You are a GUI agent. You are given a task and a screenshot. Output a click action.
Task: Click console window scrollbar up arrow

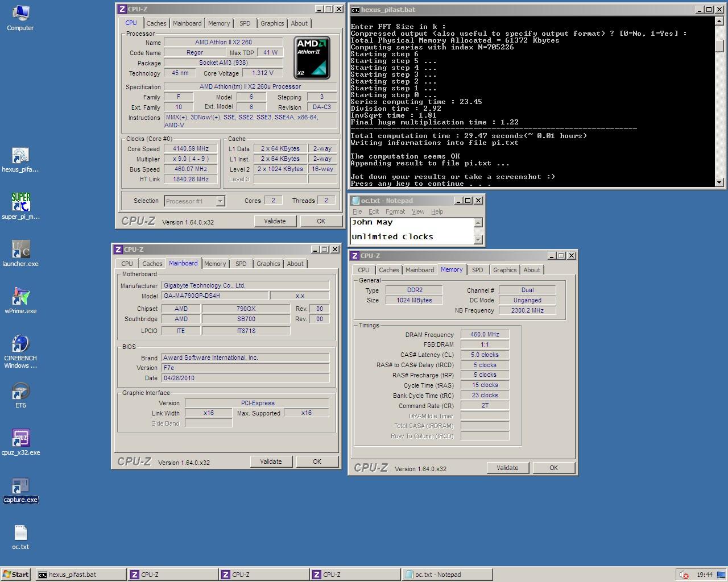[x=719, y=21]
